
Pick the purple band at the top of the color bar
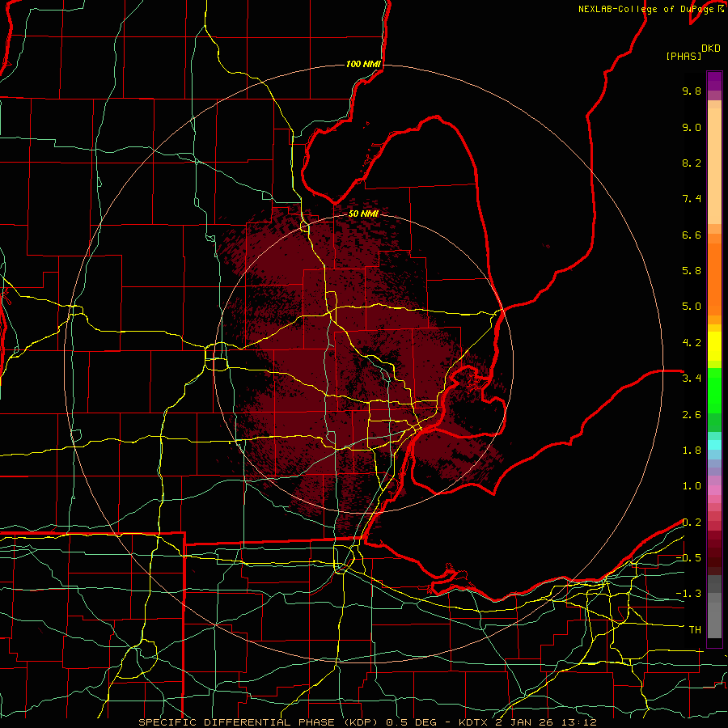point(714,81)
